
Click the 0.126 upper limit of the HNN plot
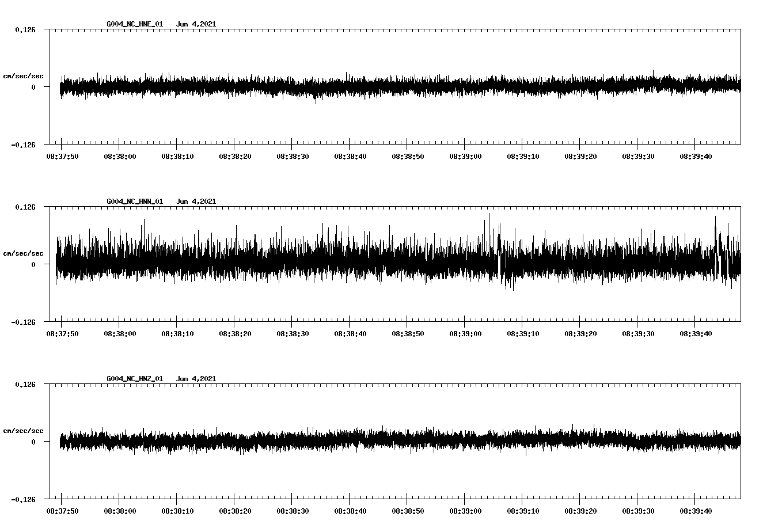[25, 207]
